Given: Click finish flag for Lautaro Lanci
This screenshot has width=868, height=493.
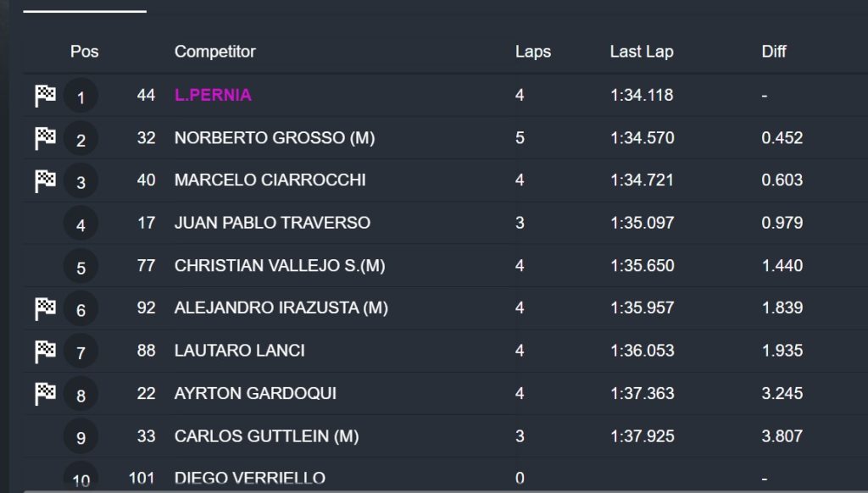Looking at the screenshot, I should coord(45,351).
